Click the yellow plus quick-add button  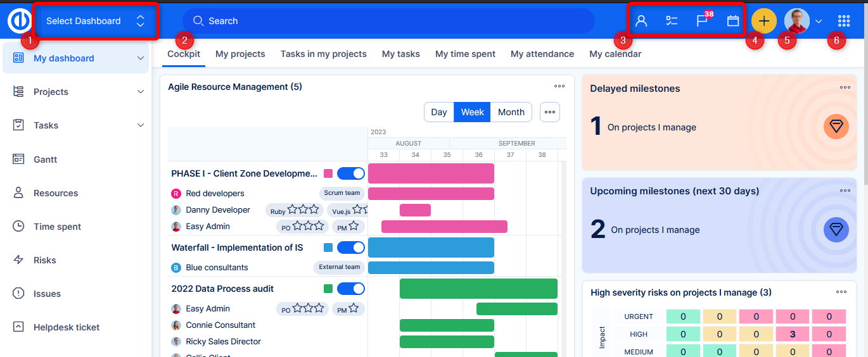(763, 21)
